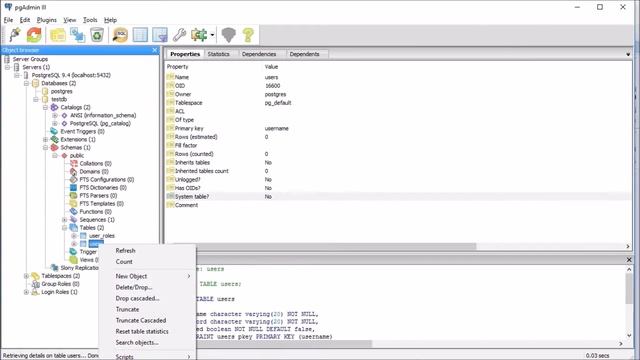This screenshot has height=360, width=640.
Task: Click the plugins puzzle piece icon
Action: point(199,35)
